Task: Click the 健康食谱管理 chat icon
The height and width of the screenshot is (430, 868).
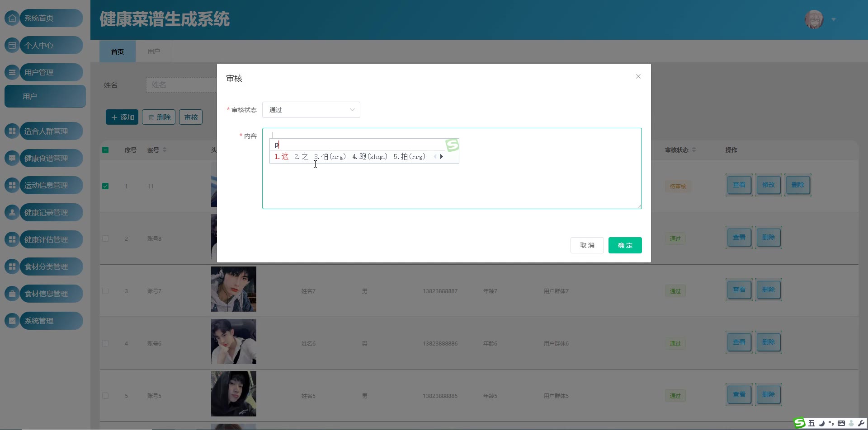Action: pyautogui.click(x=12, y=158)
